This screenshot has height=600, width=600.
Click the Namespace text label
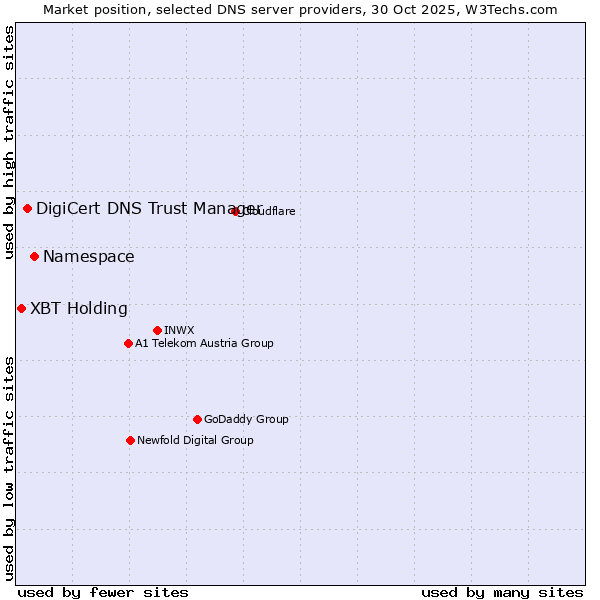(88, 257)
